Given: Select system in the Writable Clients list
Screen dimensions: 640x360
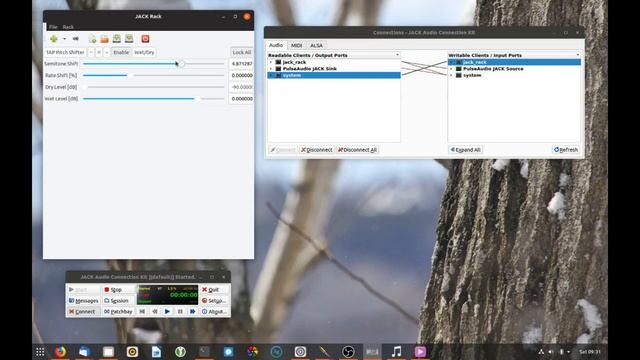Looking at the screenshot, I should click(x=472, y=75).
